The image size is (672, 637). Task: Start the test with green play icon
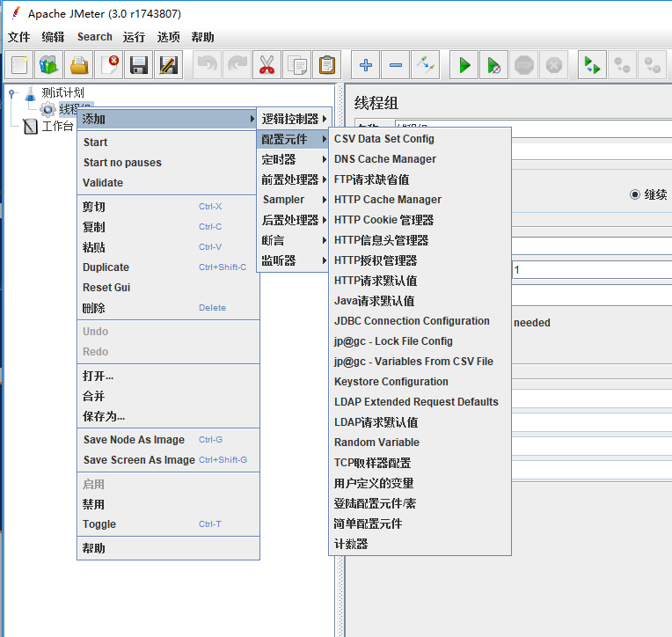464,65
